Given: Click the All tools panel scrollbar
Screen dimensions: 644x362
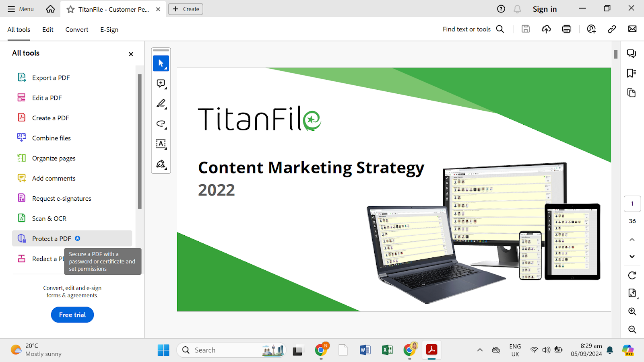Looking at the screenshot, I should [x=140, y=141].
